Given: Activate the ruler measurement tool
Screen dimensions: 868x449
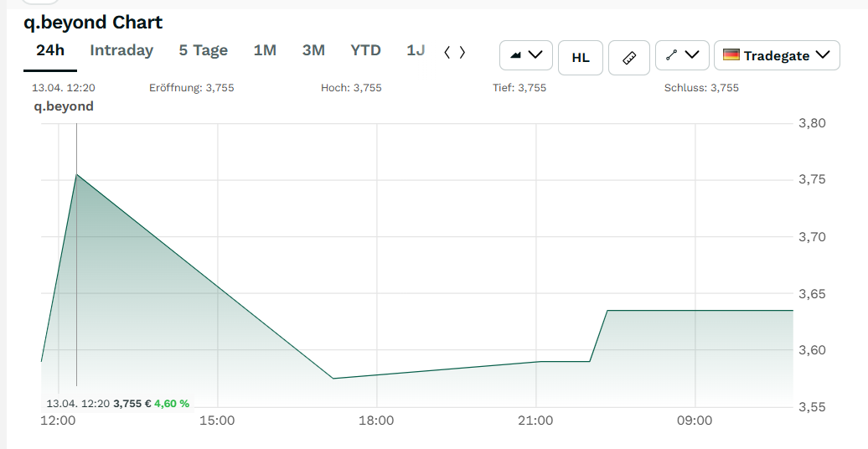Looking at the screenshot, I should 629,57.
